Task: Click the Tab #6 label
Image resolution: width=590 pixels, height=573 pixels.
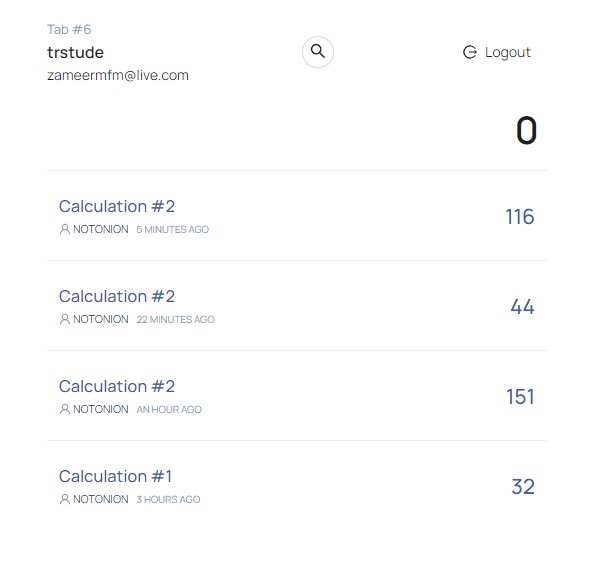Action: pos(69,29)
